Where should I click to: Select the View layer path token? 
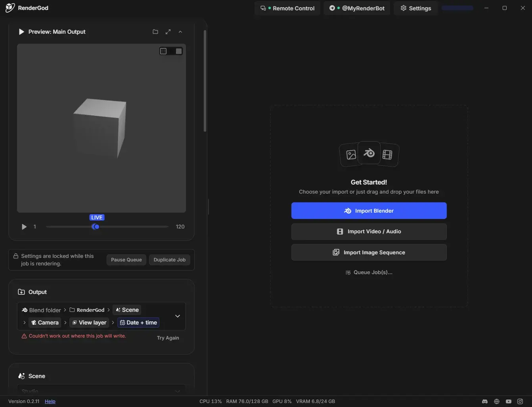pyautogui.click(x=89, y=323)
